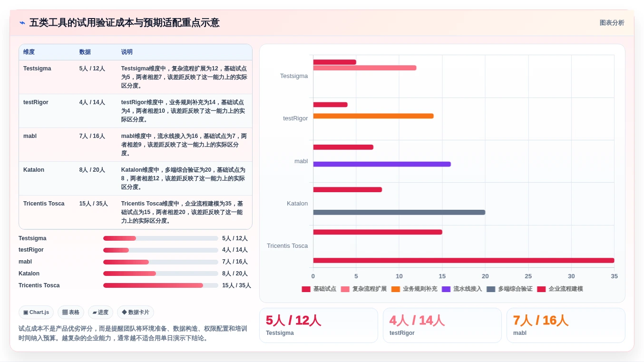Open the Testsigma 5人 / 12人 data card

319,325
